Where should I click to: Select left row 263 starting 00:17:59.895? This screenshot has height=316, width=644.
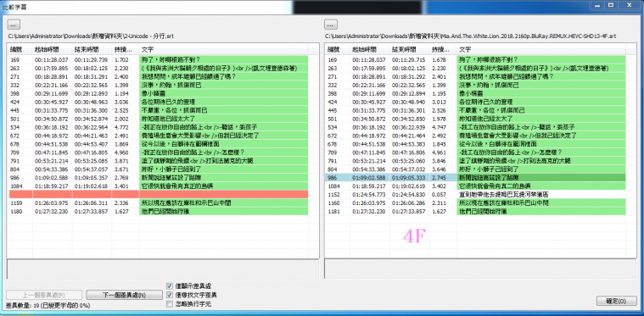click(x=158, y=68)
